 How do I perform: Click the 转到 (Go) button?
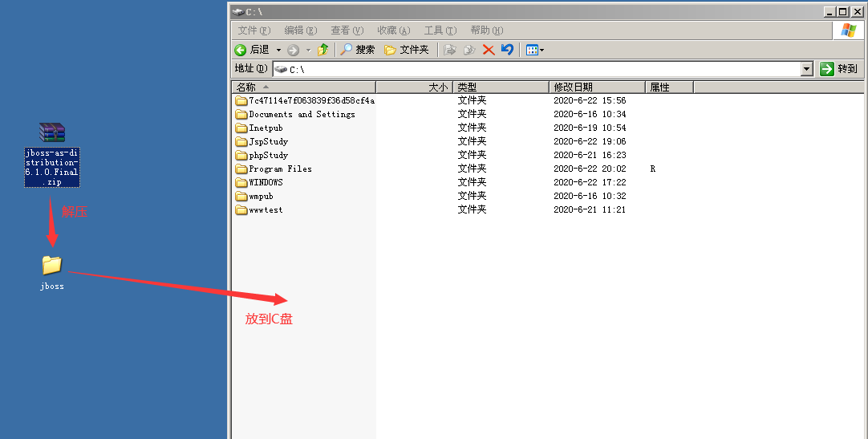(x=838, y=69)
